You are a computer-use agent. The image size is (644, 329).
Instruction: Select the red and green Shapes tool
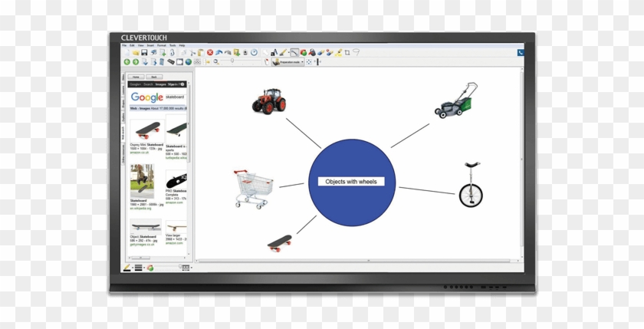pos(304,53)
